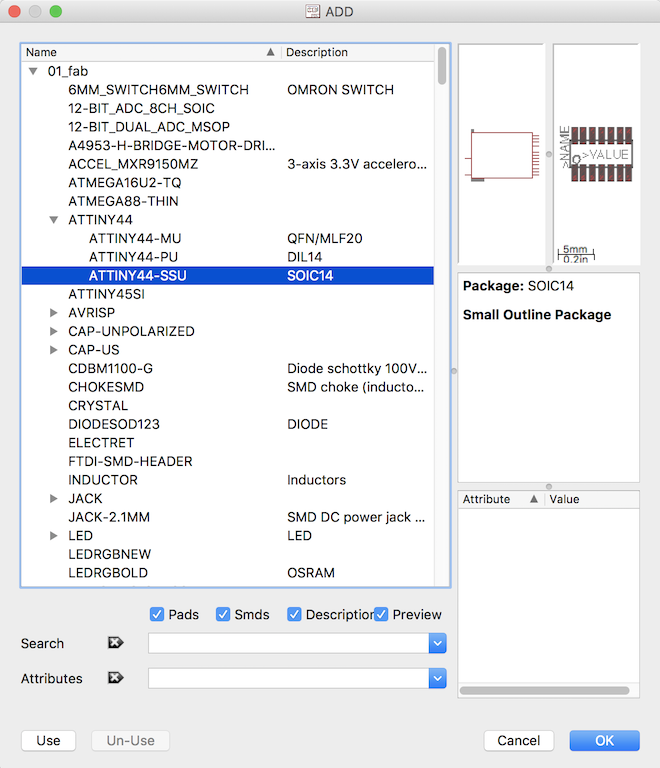The image size is (660, 768).
Task: Click the sort arrow in Attribute column header
Action: 534,499
